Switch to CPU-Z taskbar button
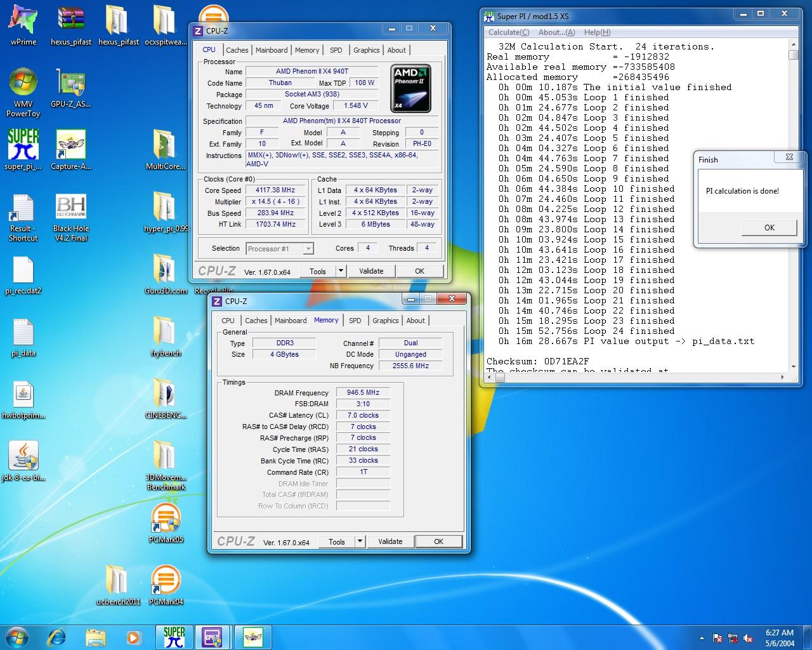812x650 pixels. [213, 637]
